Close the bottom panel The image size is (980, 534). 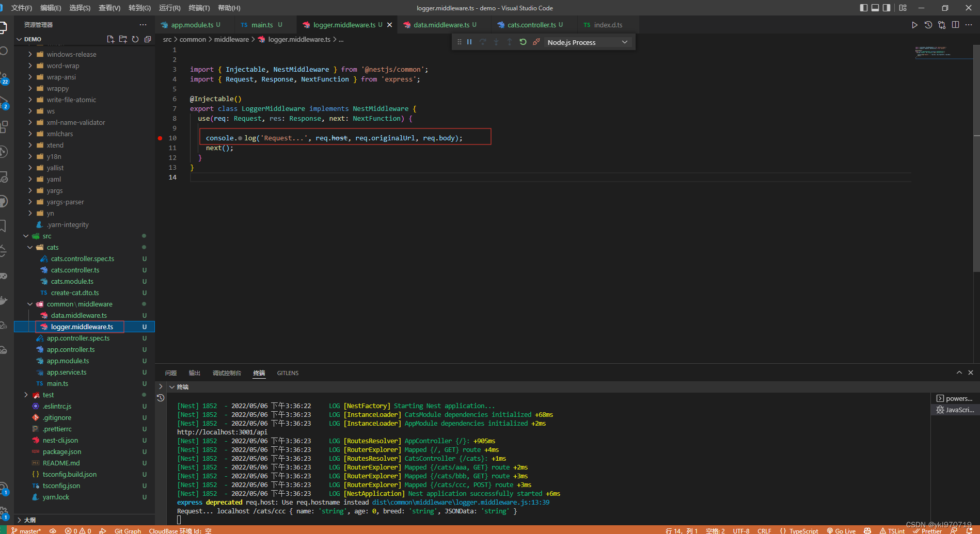tap(971, 373)
